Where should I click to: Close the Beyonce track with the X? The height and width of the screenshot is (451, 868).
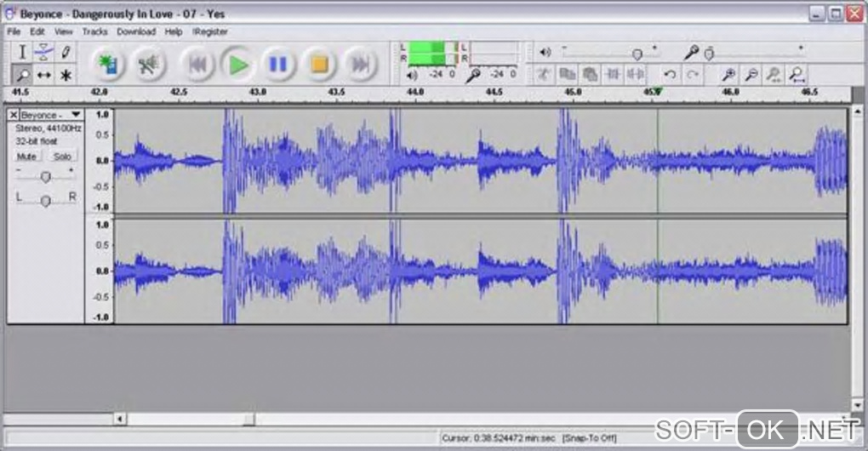point(14,115)
